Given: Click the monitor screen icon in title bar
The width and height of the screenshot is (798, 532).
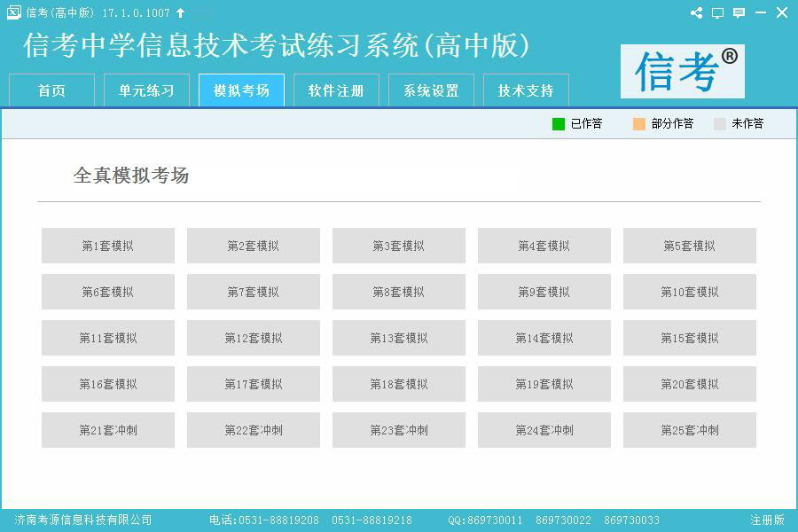Looking at the screenshot, I should click(x=717, y=12).
